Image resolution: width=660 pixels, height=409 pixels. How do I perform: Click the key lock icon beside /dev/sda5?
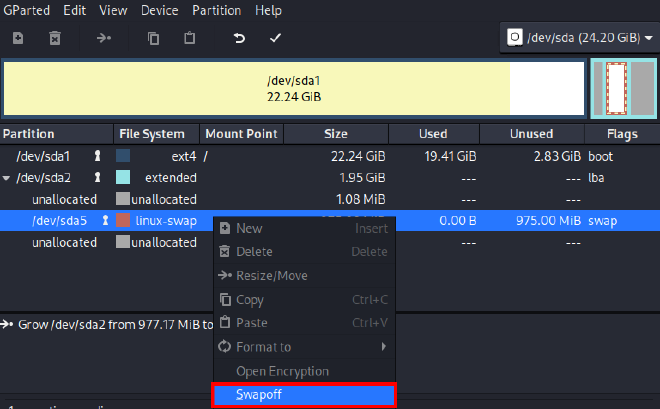tap(105, 220)
